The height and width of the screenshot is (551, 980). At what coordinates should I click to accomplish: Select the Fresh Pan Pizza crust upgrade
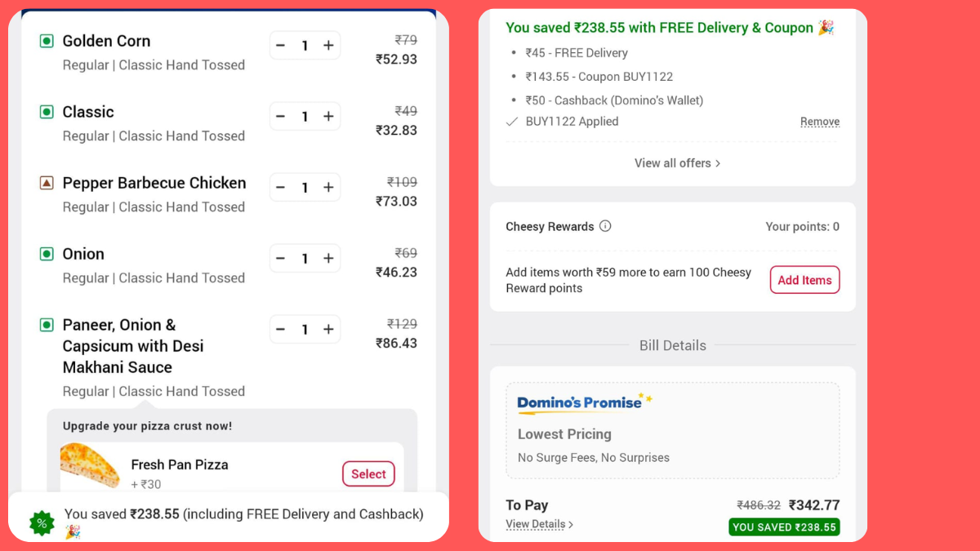[368, 473]
